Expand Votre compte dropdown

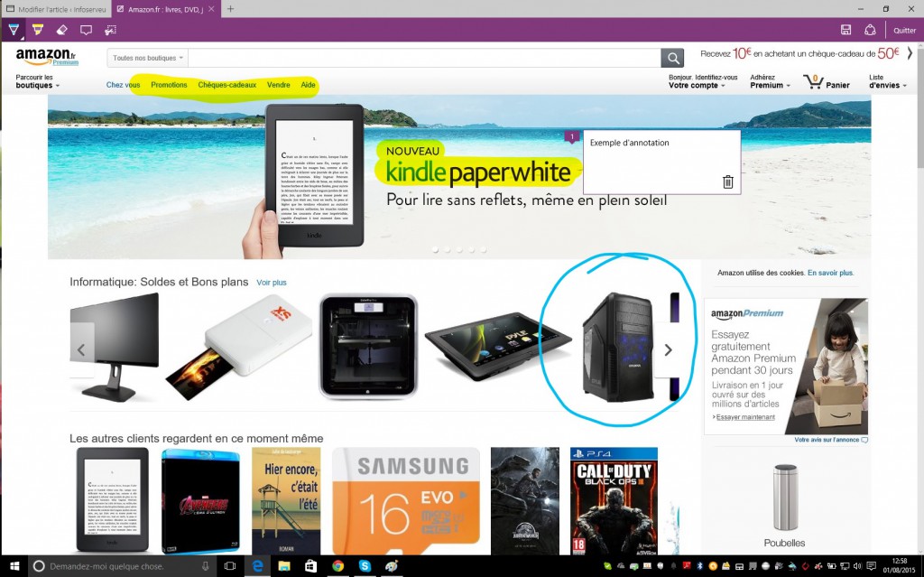point(702,81)
